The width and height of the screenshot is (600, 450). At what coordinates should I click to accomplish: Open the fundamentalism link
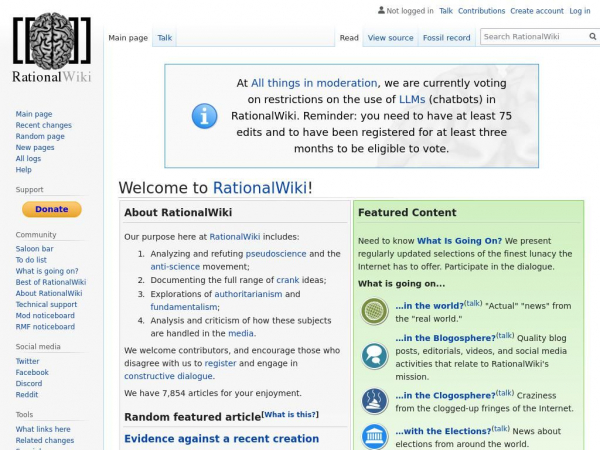[x=184, y=307]
